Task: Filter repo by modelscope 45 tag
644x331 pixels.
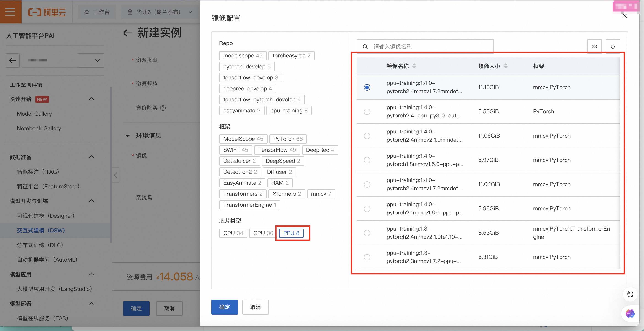Action: [243, 55]
